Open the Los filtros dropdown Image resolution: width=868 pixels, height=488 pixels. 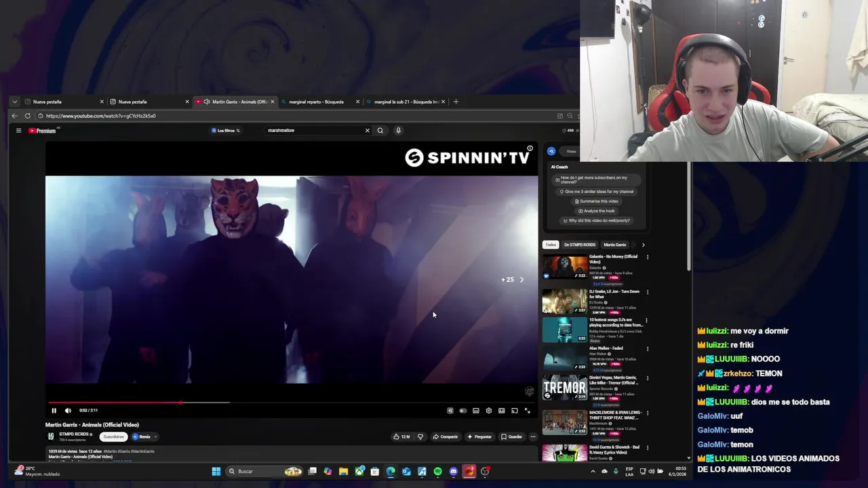click(226, 130)
